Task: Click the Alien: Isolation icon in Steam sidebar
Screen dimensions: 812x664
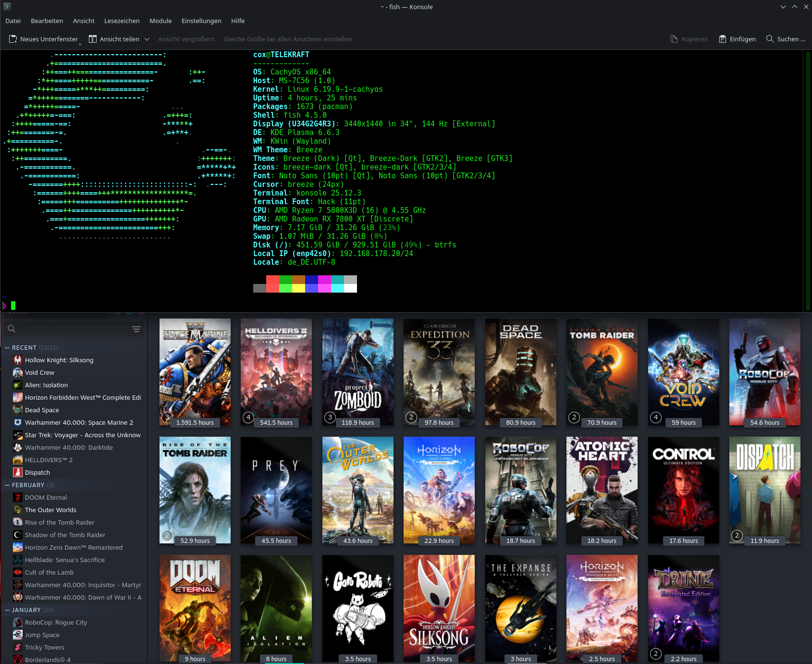Action: pos(18,385)
